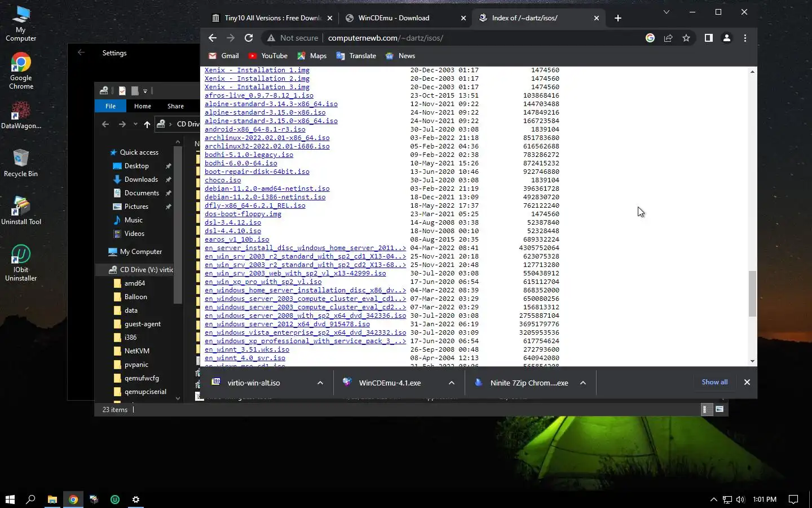Open Documents in File Explorer sidebar
812x508 pixels.
142,193
